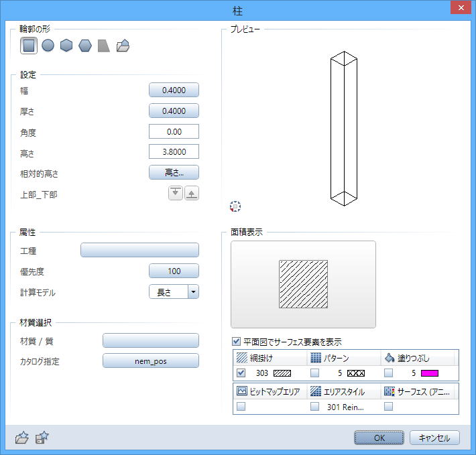Click the パターン pattern header icon
Image resolution: width=476 pixels, height=455 pixels.
pyautogui.click(x=316, y=358)
